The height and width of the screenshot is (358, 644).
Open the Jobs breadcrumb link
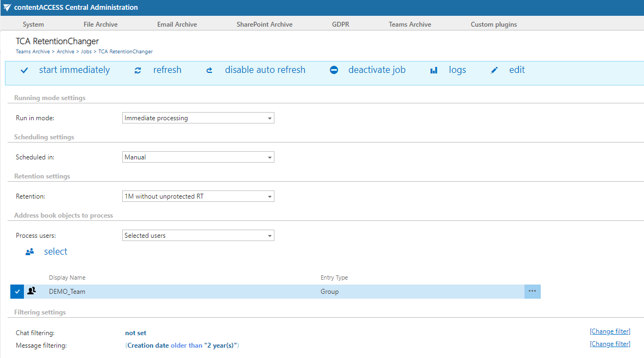click(x=86, y=51)
